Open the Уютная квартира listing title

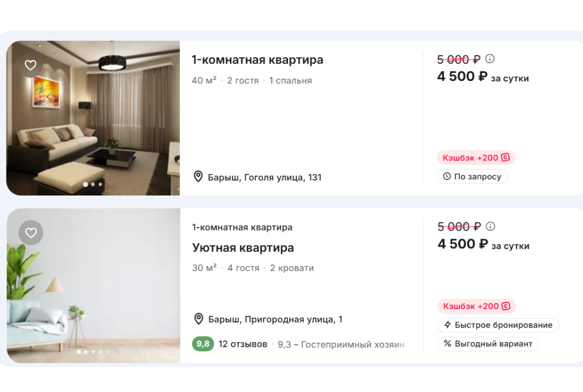pos(243,248)
